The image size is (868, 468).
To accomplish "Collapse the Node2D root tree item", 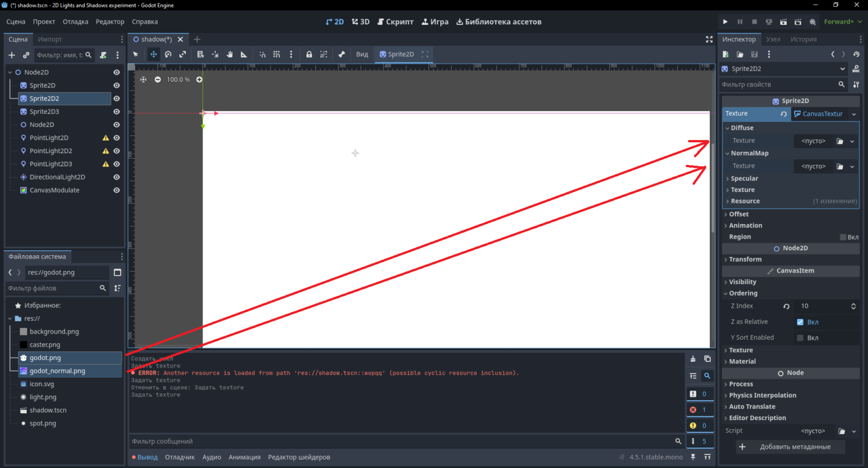I will point(10,72).
